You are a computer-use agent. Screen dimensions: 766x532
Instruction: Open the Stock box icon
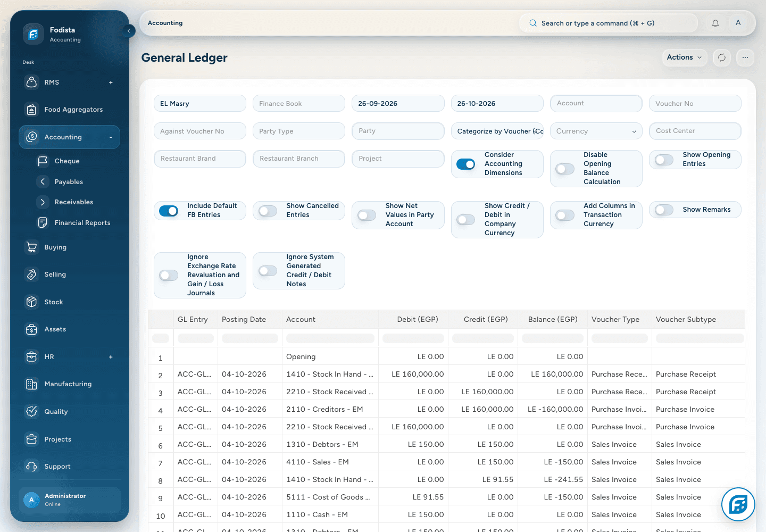pos(31,302)
